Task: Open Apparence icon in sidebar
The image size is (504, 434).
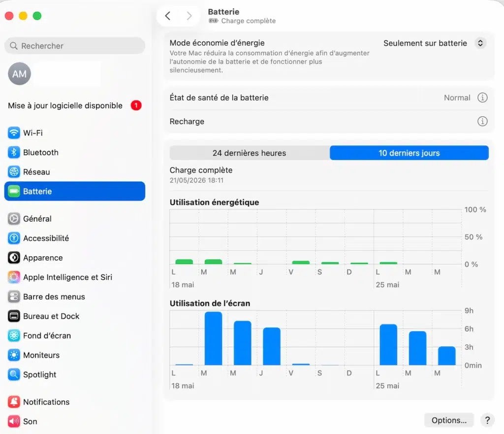Action: [x=14, y=258]
